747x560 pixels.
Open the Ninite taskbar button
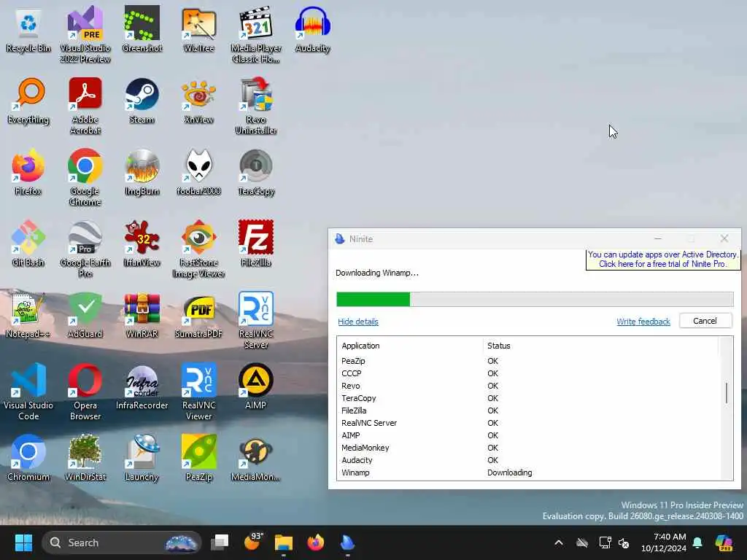click(x=347, y=542)
